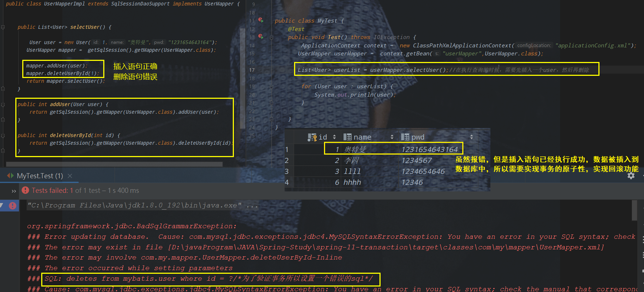Show hidden toolbar actions via double chevron
The height and width of the screenshot is (292, 644).
point(14,191)
